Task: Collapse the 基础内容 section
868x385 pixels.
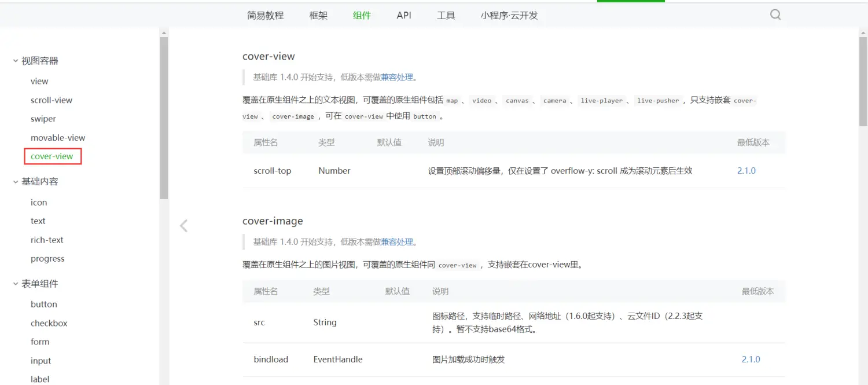Action: pos(16,182)
